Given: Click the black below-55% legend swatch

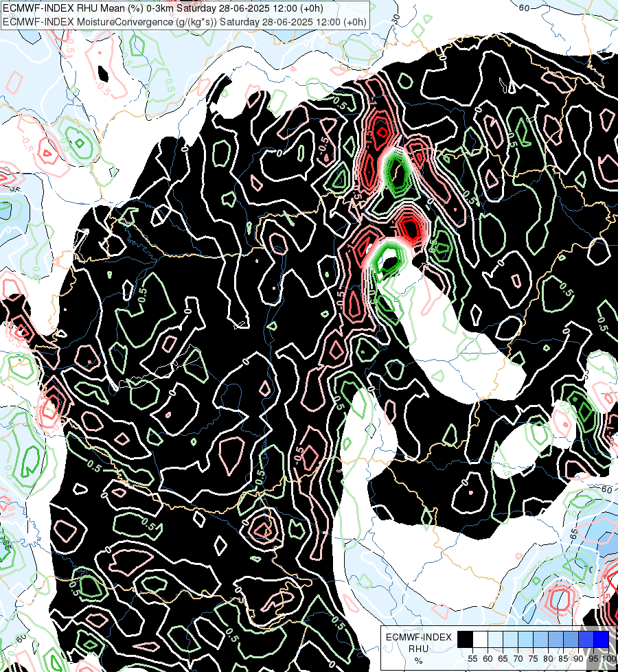Looking at the screenshot, I should [x=465, y=640].
